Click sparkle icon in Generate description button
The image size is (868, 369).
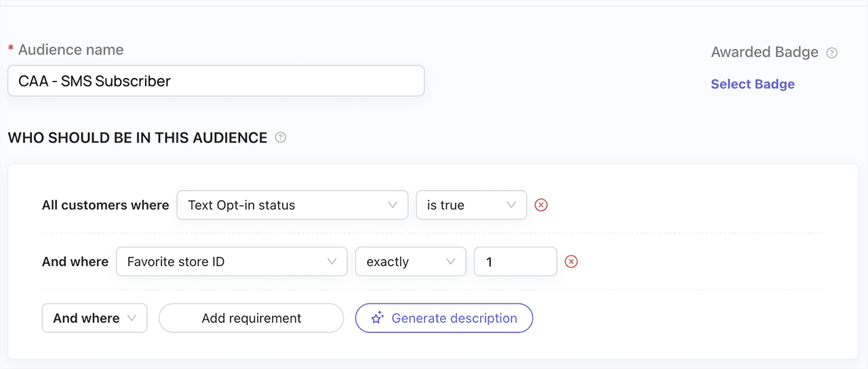(378, 318)
